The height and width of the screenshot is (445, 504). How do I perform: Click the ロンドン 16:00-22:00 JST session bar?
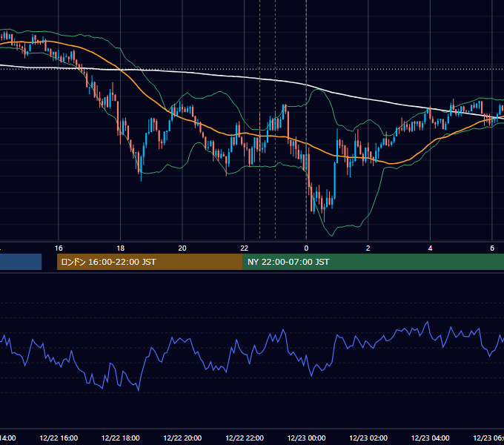150,262
